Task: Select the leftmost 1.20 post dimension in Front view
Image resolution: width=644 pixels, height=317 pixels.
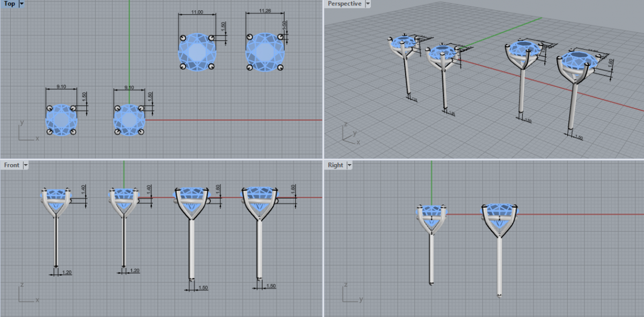Action: click(67, 272)
